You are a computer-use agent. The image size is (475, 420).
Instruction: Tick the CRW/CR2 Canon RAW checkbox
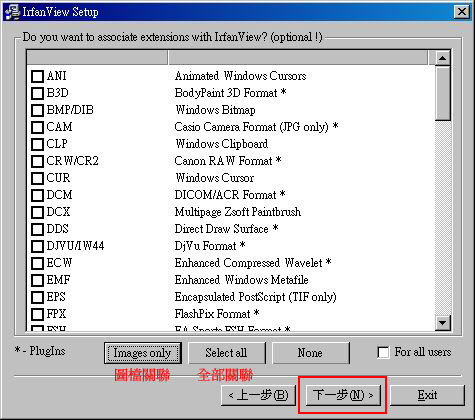tap(37, 161)
